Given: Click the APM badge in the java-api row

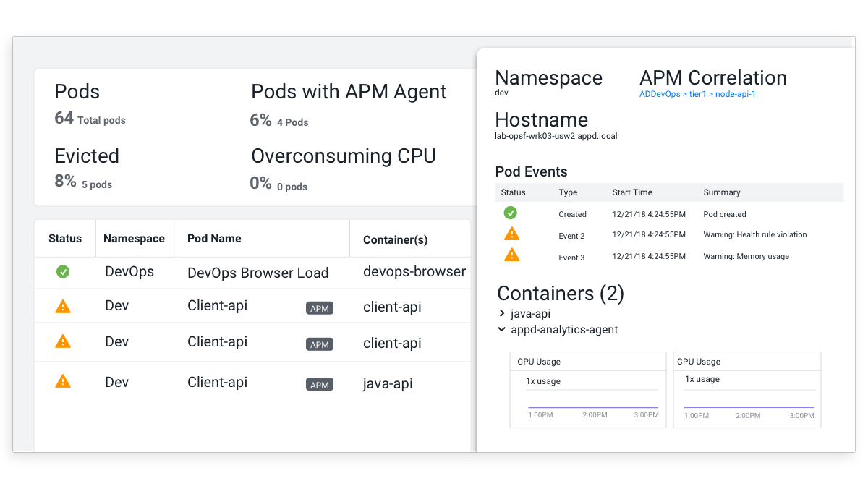Looking at the screenshot, I should pyautogui.click(x=320, y=385).
